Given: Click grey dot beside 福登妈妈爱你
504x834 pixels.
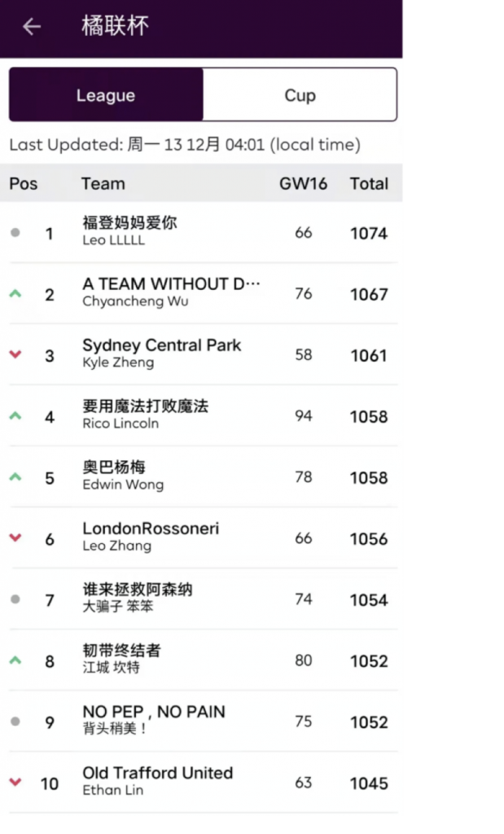Looking at the screenshot, I should (x=15, y=233).
